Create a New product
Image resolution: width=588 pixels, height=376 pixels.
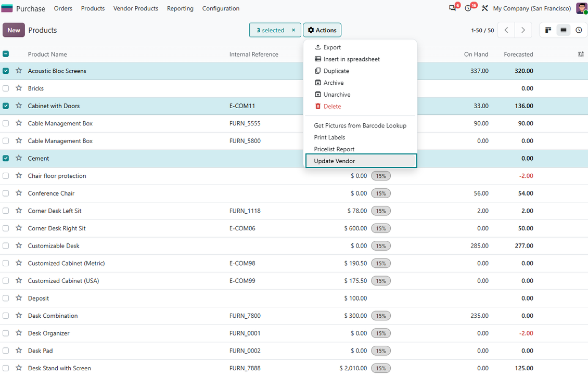coord(14,30)
